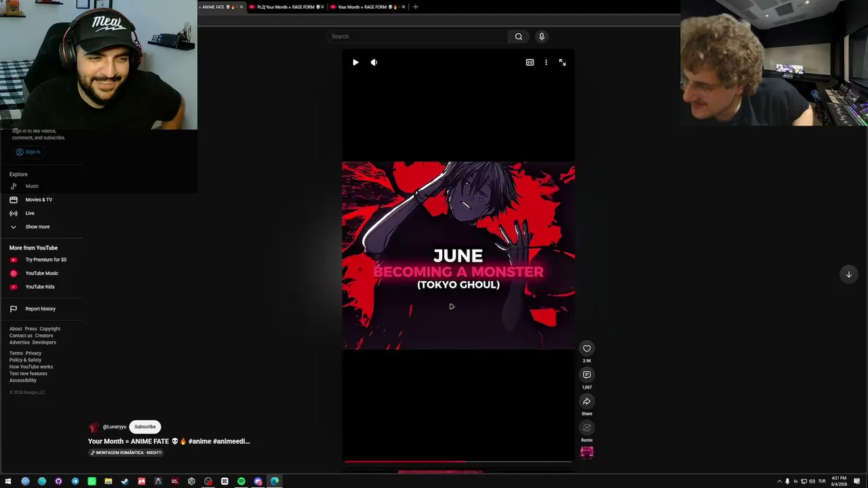Open Developers footer link

[44, 342]
